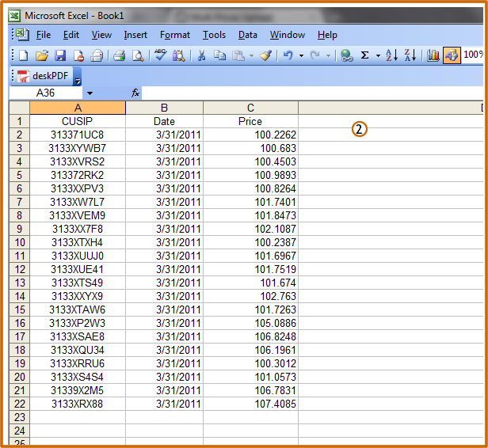Select row 1 header
This screenshot has width=488, height=448.
(x=19, y=121)
